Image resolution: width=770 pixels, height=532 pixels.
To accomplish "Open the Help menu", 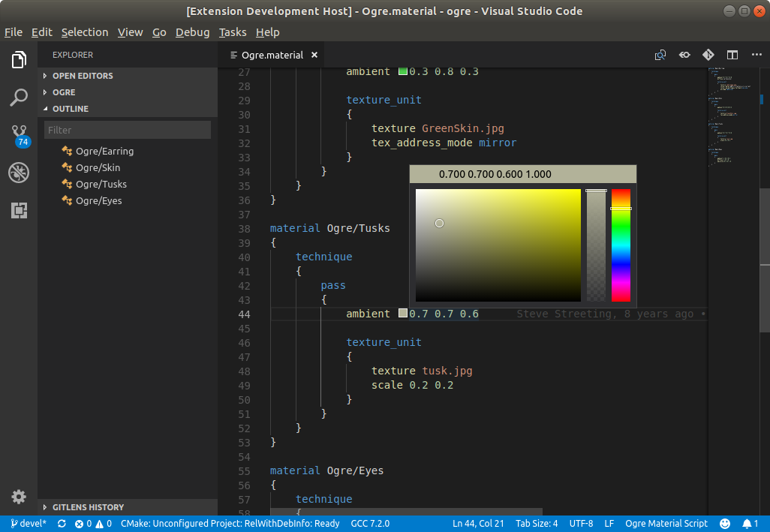I will tap(268, 32).
